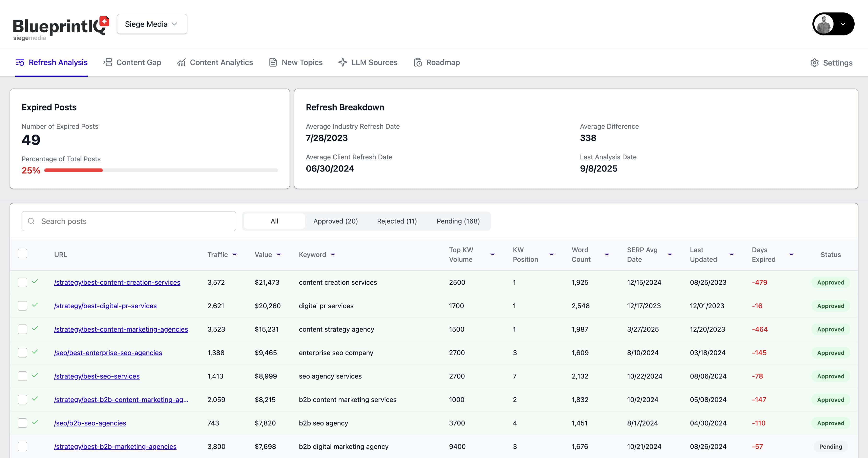Click the magnifier icon in search box
This screenshot has height=458, width=868.
(x=31, y=221)
